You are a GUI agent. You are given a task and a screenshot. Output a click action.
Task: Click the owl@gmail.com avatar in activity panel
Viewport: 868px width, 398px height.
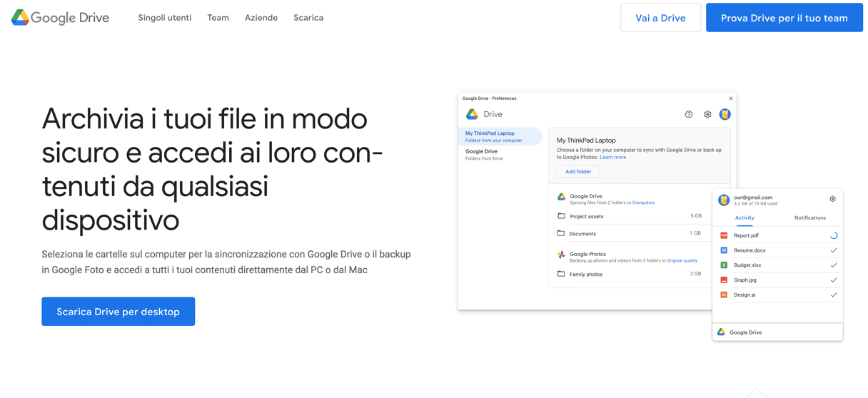(x=724, y=200)
